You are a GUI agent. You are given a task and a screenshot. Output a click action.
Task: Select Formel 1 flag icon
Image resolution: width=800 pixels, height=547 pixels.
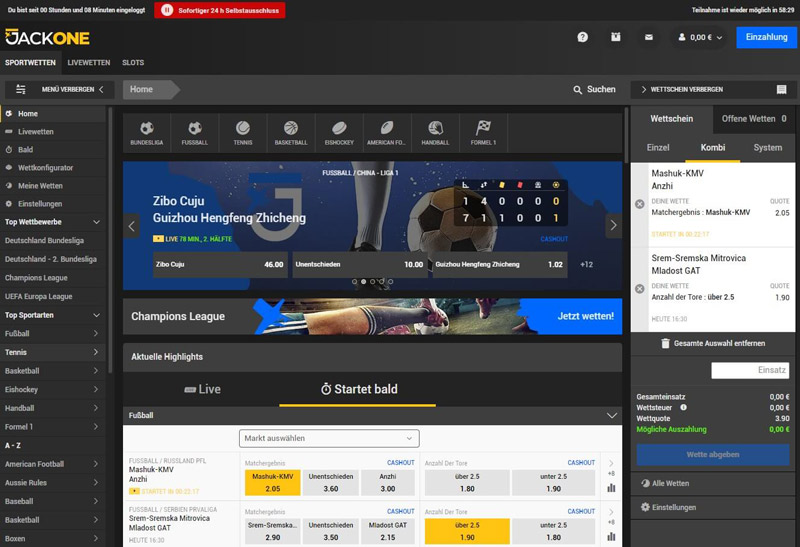tap(483, 133)
